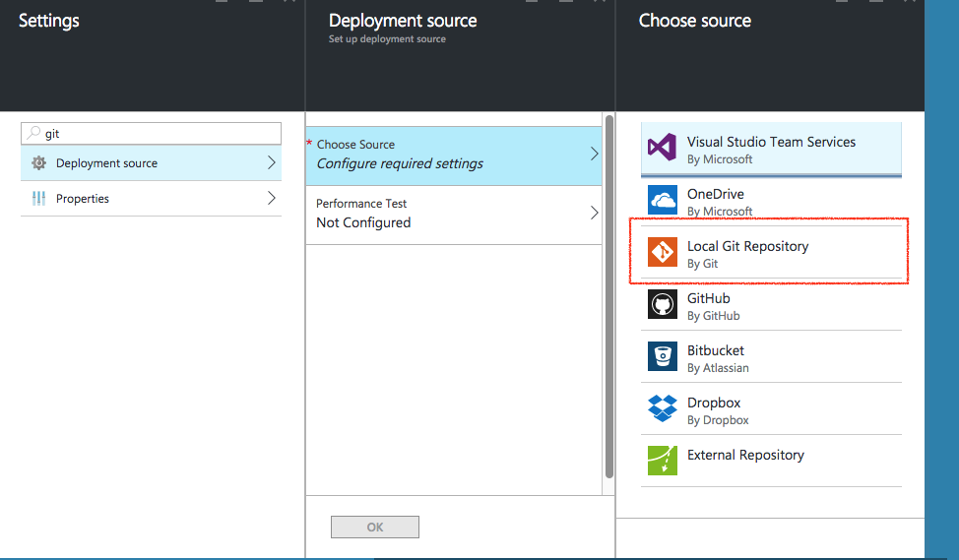Click the 'Set up deployment source' subtitle

click(x=387, y=39)
